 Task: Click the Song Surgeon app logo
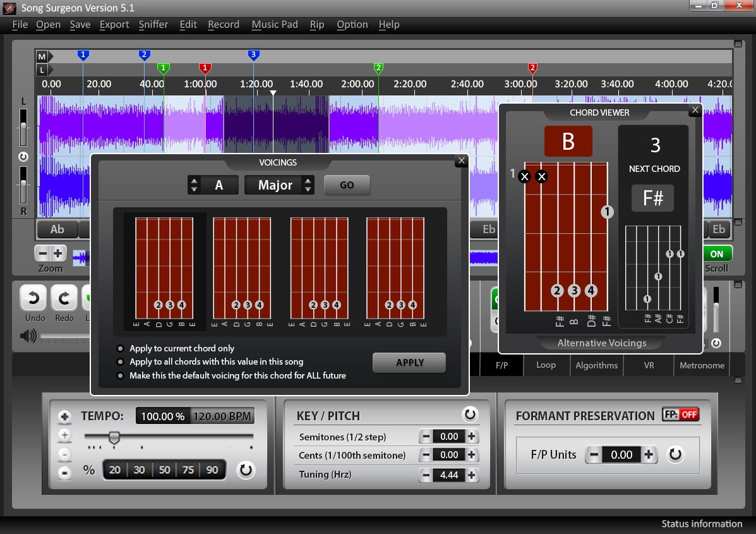point(9,8)
